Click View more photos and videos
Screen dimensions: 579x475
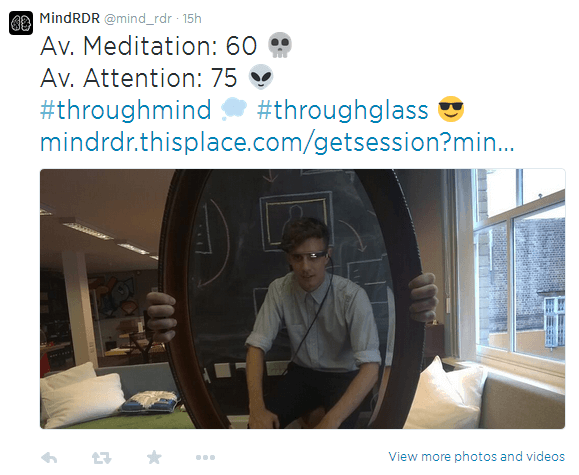coord(476,457)
